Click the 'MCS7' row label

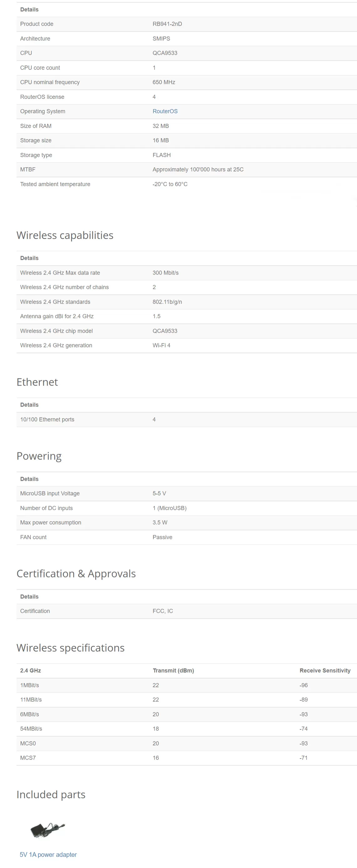28,758
